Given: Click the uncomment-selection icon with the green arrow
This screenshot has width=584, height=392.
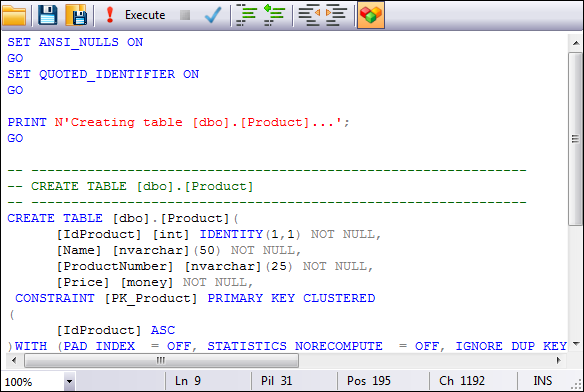Looking at the screenshot, I should 274,15.
